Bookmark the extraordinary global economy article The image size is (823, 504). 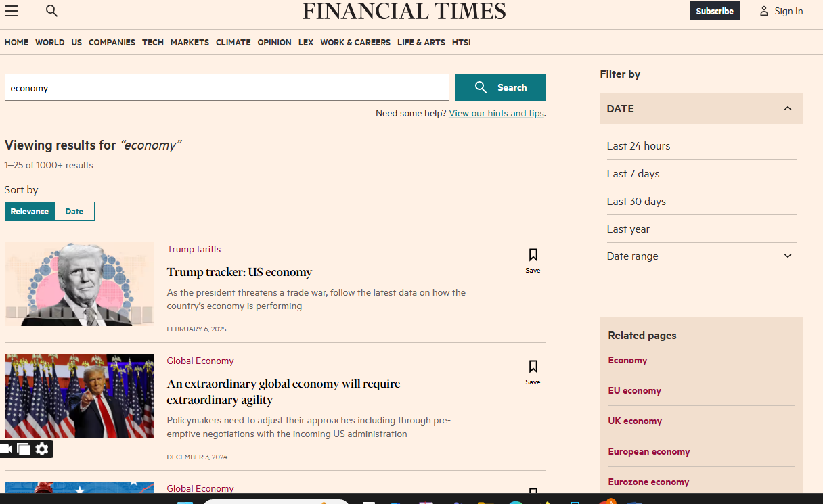533,371
